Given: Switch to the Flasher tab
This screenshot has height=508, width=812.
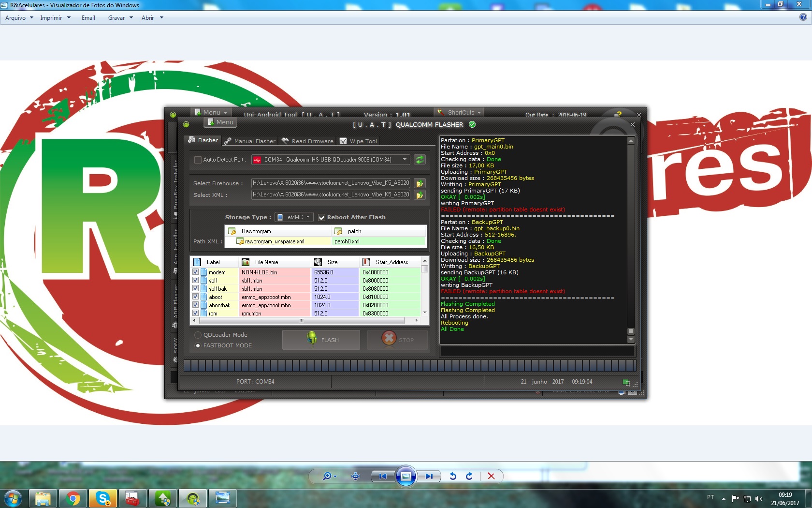Looking at the screenshot, I should (203, 140).
